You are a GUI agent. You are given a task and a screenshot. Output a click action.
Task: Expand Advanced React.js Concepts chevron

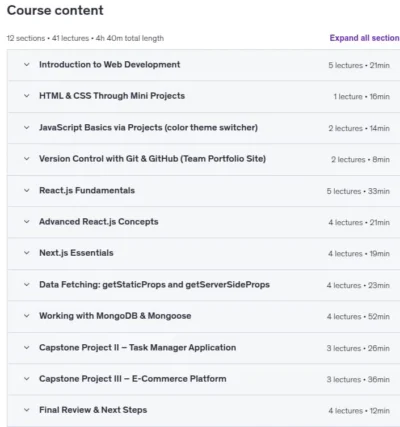[x=27, y=222]
